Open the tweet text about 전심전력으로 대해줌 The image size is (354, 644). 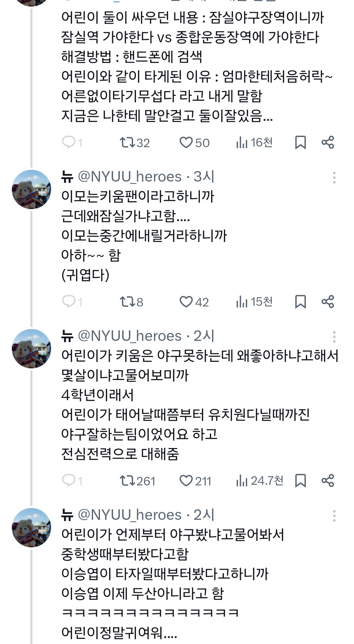coord(120,454)
